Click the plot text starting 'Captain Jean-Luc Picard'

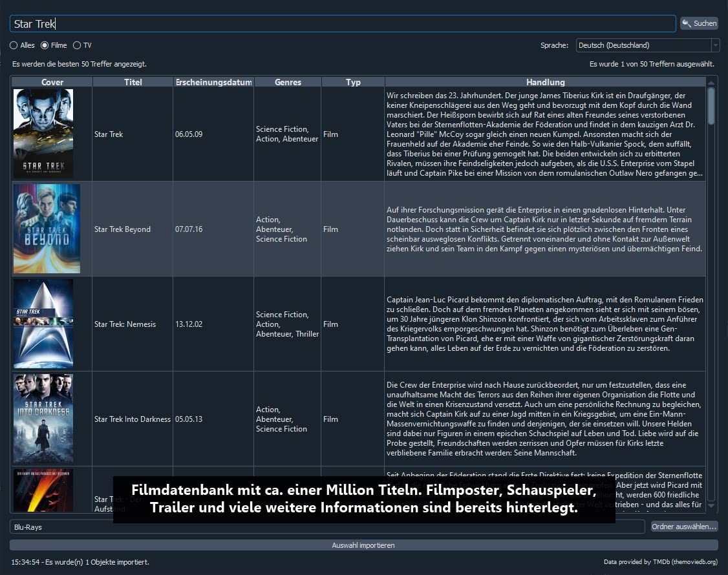[x=544, y=324]
